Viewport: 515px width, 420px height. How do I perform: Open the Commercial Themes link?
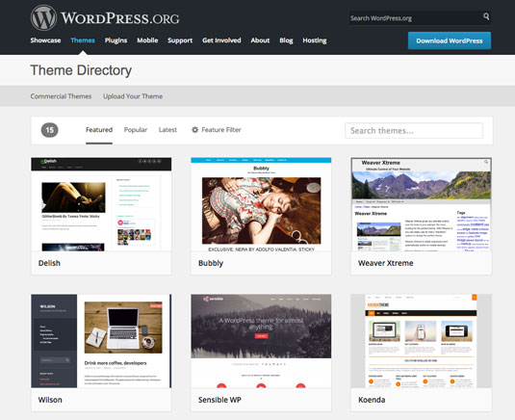pyautogui.click(x=61, y=96)
